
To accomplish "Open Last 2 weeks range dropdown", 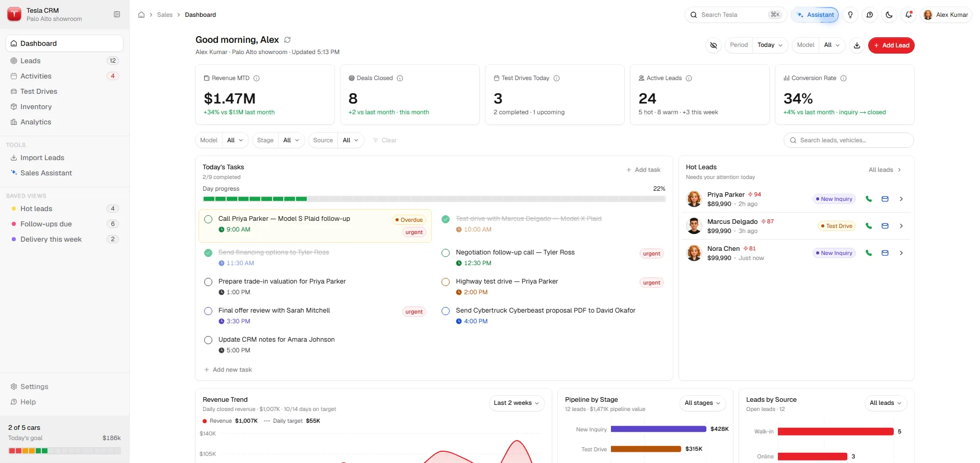I will pyautogui.click(x=517, y=403).
